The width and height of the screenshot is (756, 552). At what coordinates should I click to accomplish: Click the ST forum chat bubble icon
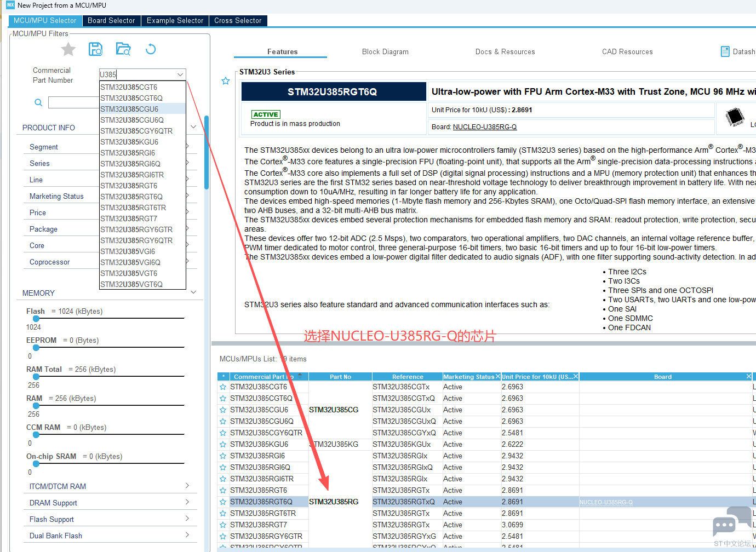(x=732, y=522)
